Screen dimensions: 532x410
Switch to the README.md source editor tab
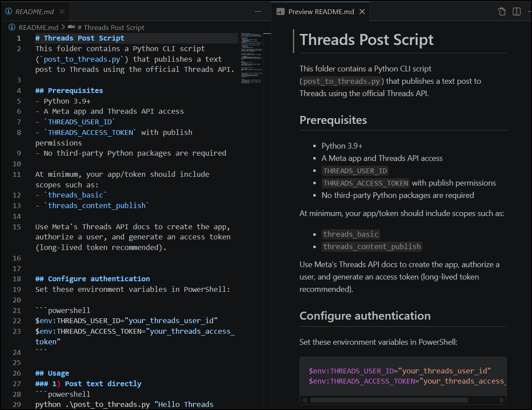(34, 12)
